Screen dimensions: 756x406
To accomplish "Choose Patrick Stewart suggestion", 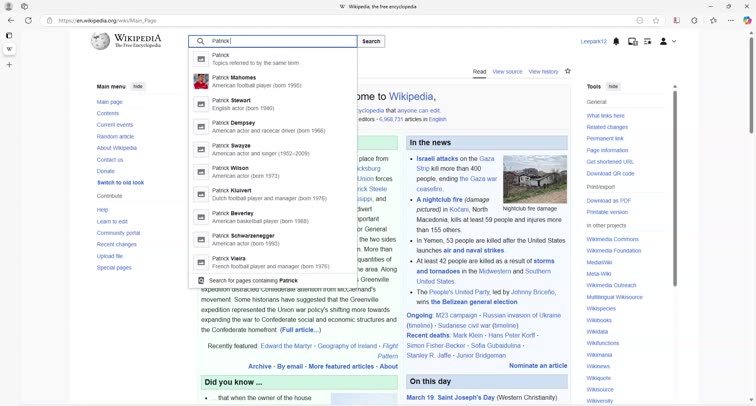I will 273,104.
